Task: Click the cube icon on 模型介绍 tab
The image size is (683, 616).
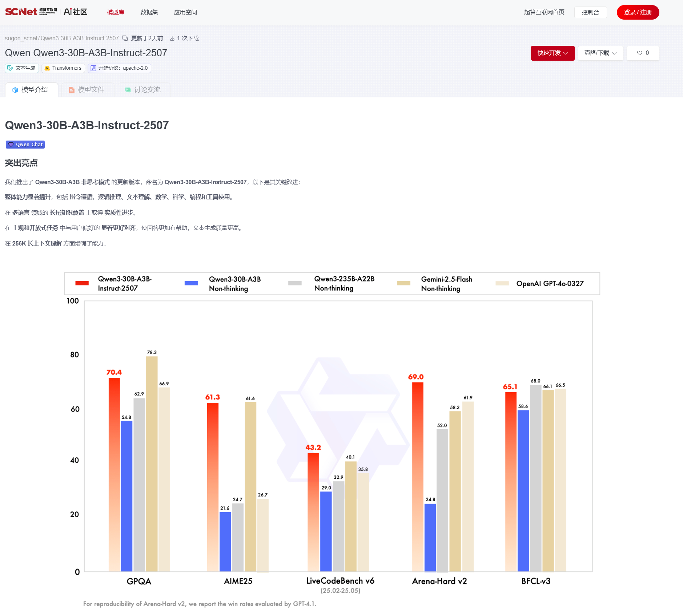Action: point(15,90)
